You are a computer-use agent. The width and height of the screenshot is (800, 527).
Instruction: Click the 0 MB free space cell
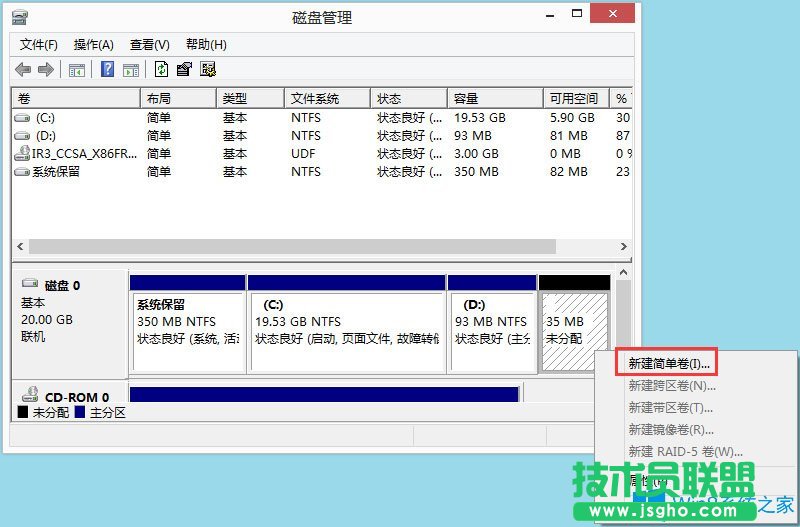pyautogui.click(x=565, y=154)
